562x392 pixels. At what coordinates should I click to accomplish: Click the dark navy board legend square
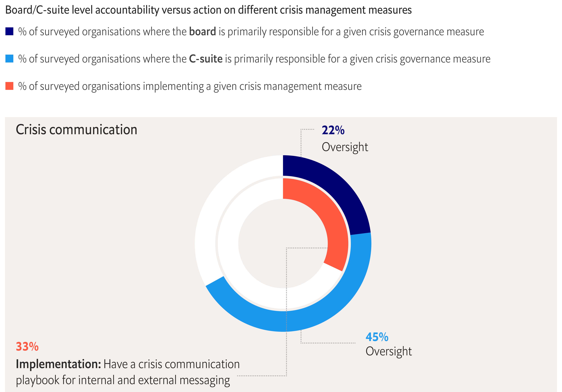coord(9,32)
